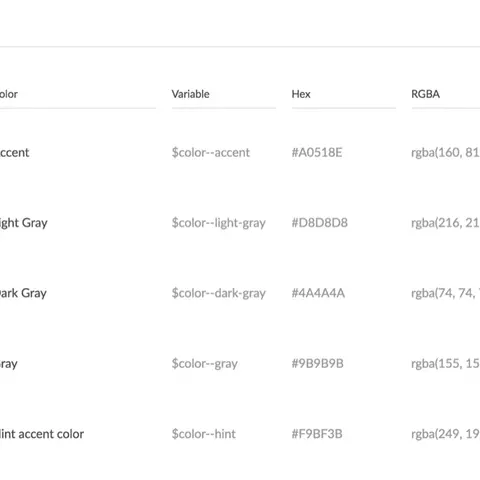The image size is (480, 480).
Task: Click hex value #4A4A4A
Action: pyautogui.click(x=318, y=293)
